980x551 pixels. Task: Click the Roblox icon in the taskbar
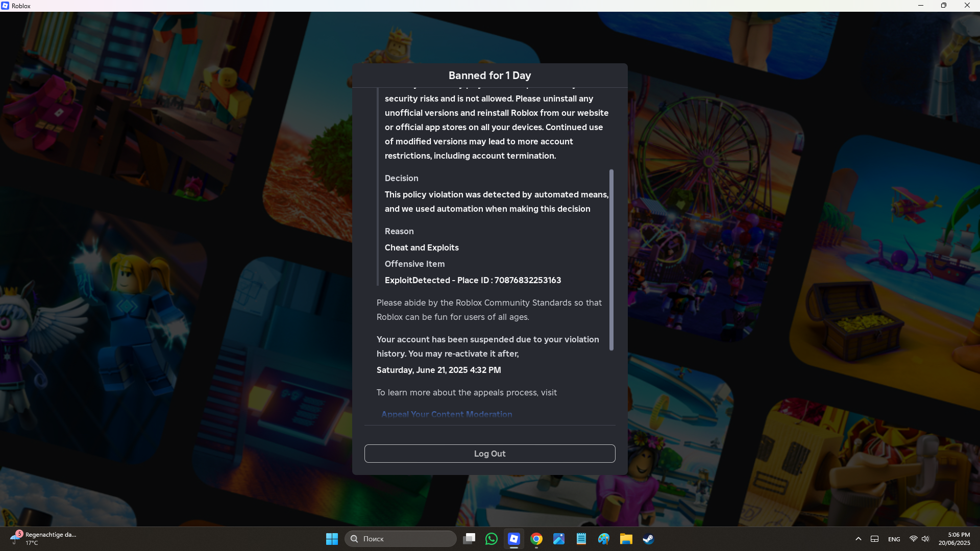coord(514,539)
